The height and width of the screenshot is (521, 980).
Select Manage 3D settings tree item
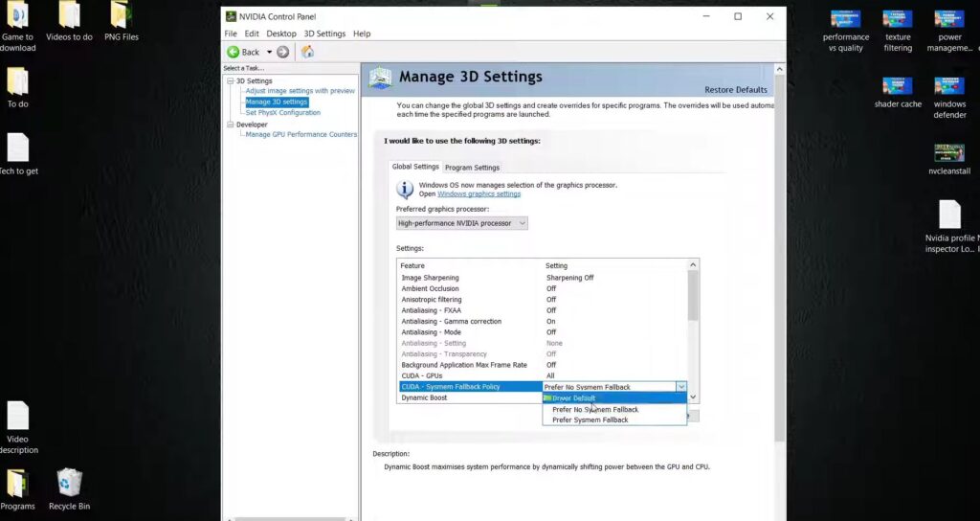[x=277, y=102]
